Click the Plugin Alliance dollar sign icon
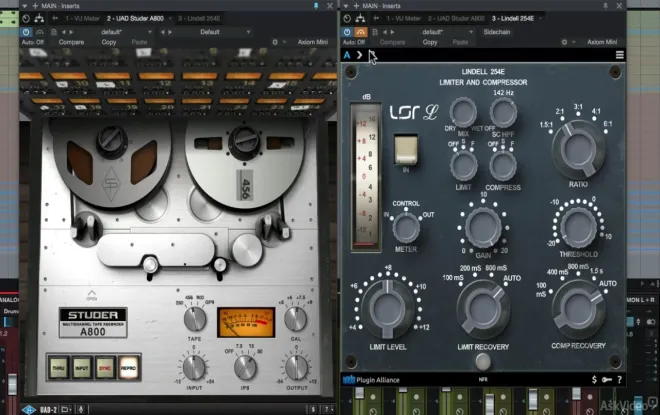Screen dimensions: 660x415 [x=593, y=380]
